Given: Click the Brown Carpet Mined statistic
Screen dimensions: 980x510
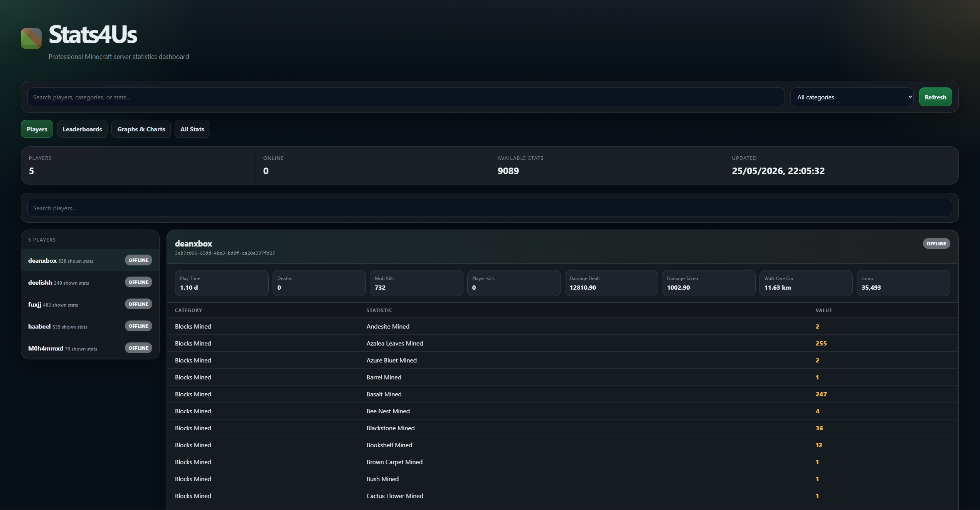Looking at the screenshot, I should pos(394,462).
